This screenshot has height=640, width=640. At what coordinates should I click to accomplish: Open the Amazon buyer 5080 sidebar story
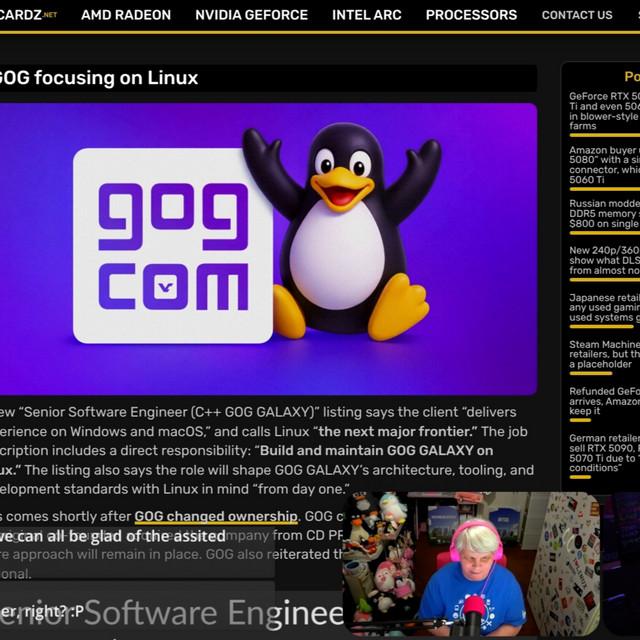(604, 165)
